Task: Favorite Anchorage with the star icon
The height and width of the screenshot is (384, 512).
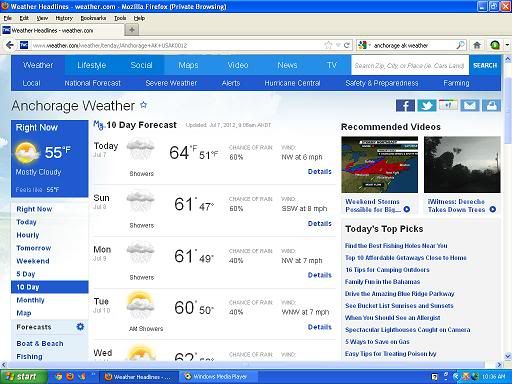Action: 143,105
